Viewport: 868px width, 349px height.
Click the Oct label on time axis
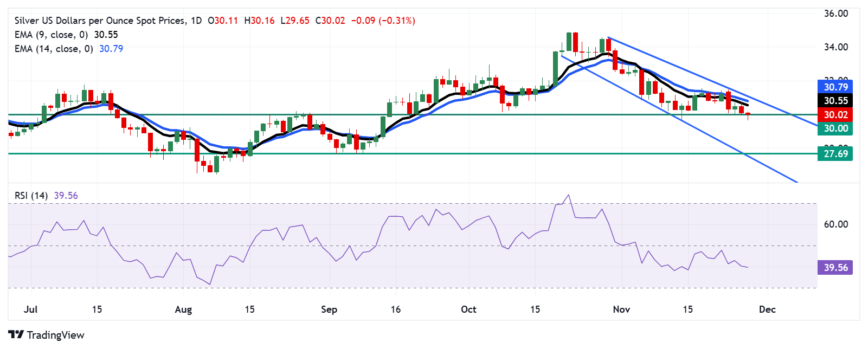pyautogui.click(x=468, y=309)
